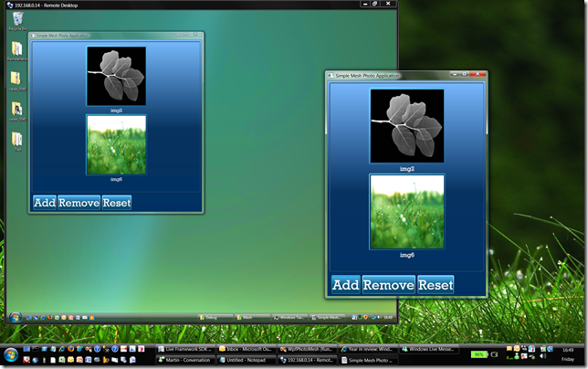Open Windows Task Manager in remote taskbar

pos(289,317)
